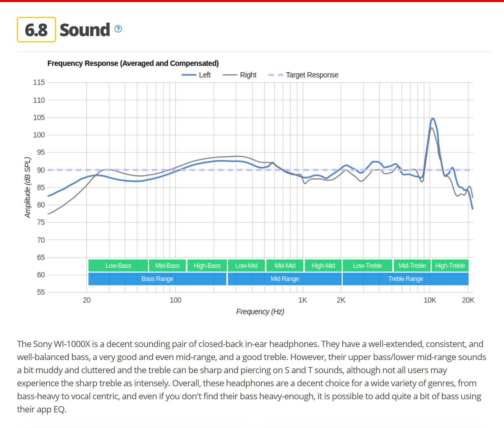Select the 1K x-axis tick label
This screenshot has width=504, height=428.
click(303, 300)
